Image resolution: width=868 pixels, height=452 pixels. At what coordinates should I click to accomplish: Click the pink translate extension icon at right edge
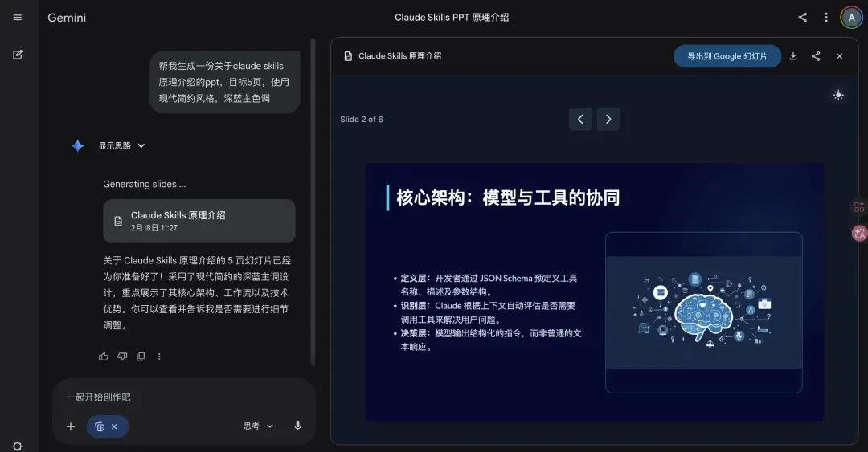tap(860, 234)
